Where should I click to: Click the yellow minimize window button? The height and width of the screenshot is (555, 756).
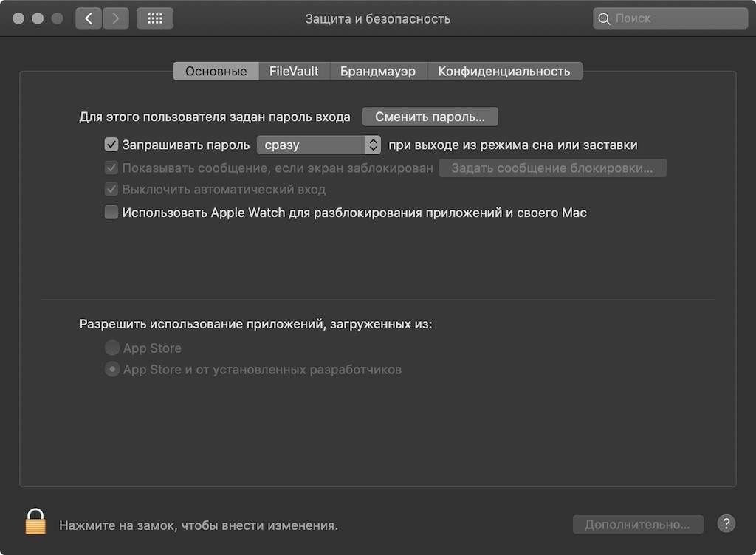click(38, 18)
